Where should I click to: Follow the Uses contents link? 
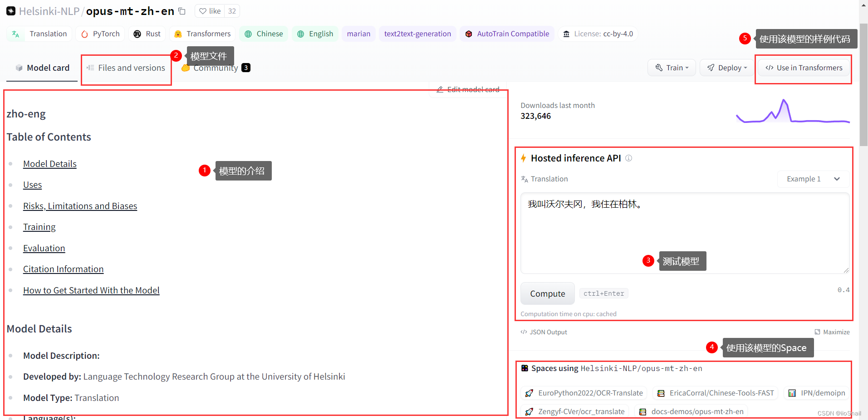coord(33,185)
